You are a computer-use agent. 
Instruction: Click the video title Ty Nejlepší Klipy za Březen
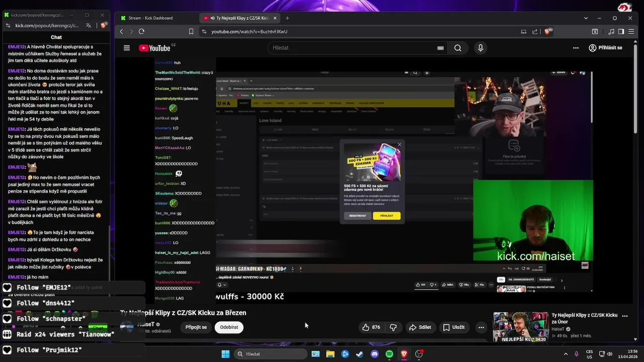[183, 313]
